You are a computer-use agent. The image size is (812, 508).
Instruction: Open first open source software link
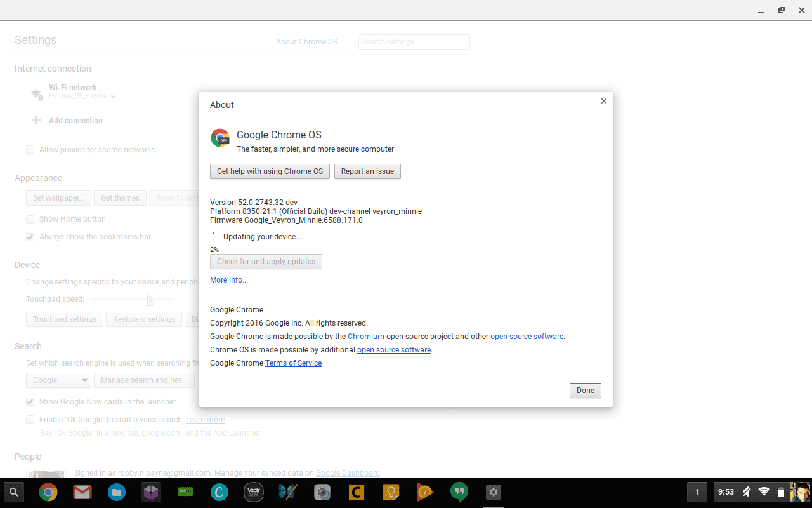(527, 337)
